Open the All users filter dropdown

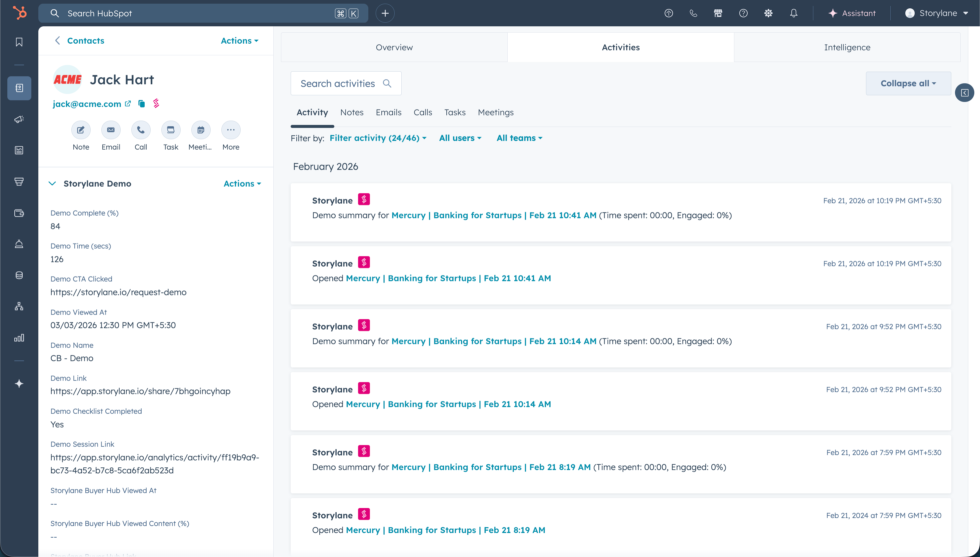(x=460, y=138)
